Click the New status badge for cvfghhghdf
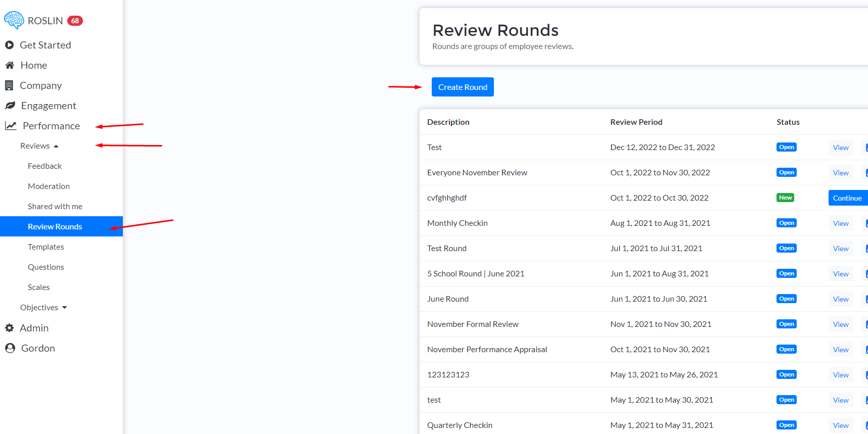The image size is (868, 434). (785, 198)
